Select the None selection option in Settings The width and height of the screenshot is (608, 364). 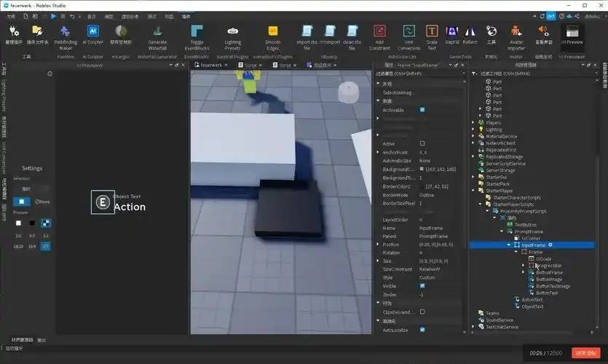pyautogui.click(x=42, y=202)
